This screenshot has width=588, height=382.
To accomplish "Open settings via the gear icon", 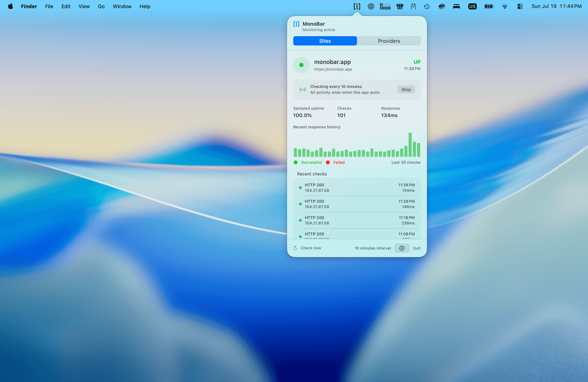I will (x=402, y=248).
